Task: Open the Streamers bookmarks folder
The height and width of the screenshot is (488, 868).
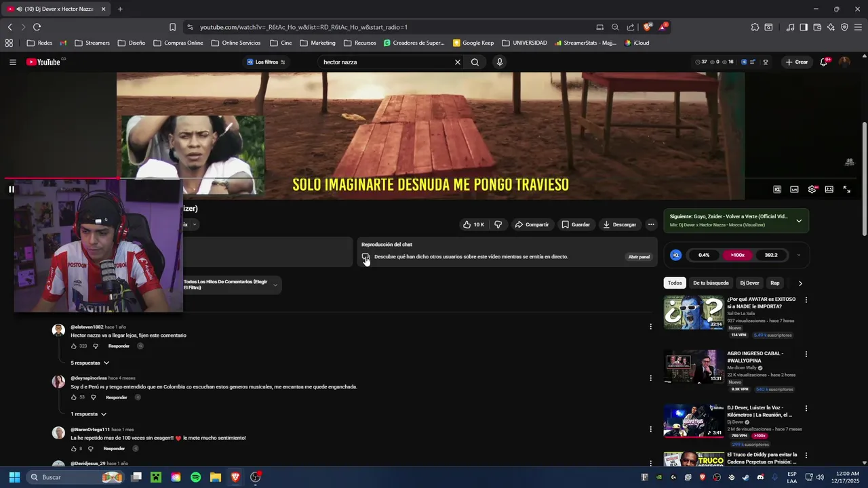Action: (92, 43)
